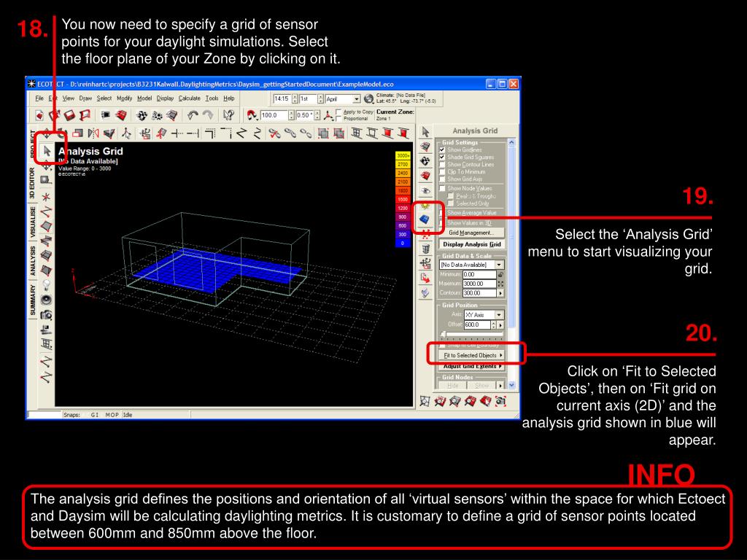Click the Maximum 3000.00 input field
This screenshot has width=747, height=560.
click(x=479, y=284)
